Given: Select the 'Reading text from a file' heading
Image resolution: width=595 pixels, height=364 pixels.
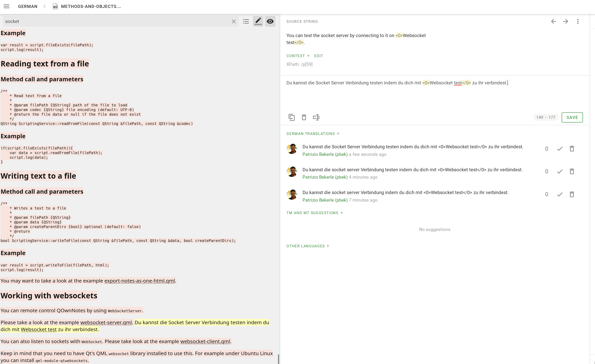Looking at the screenshot, I should (45, 64).
